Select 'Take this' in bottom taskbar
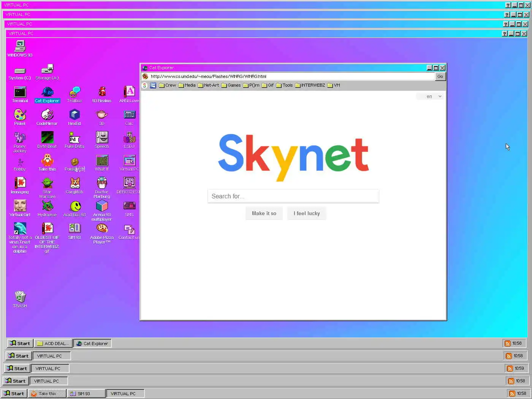This screenshot has height=399, width=532. tap(47, 393)
